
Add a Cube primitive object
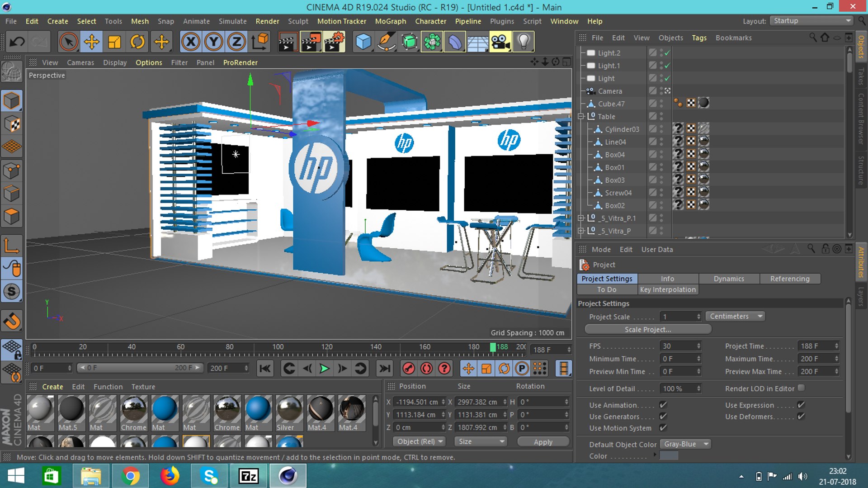tap(363, 42)
